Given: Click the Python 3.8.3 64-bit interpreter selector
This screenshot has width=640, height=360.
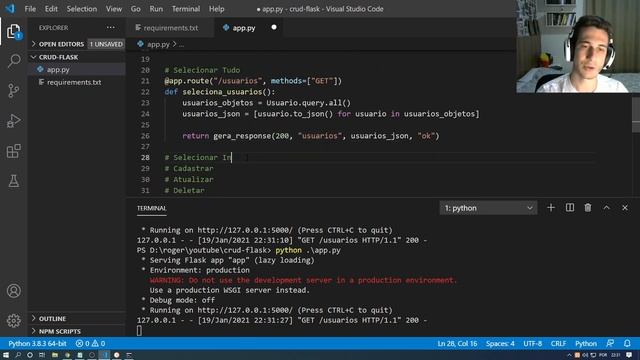Looking at the screenshot, I should click(x=37, y=343).
